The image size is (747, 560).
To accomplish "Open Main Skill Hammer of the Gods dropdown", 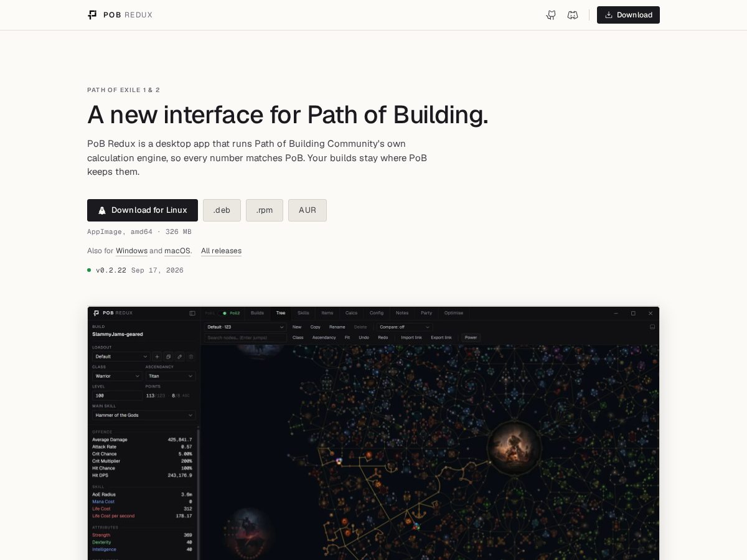I will 144,415.
